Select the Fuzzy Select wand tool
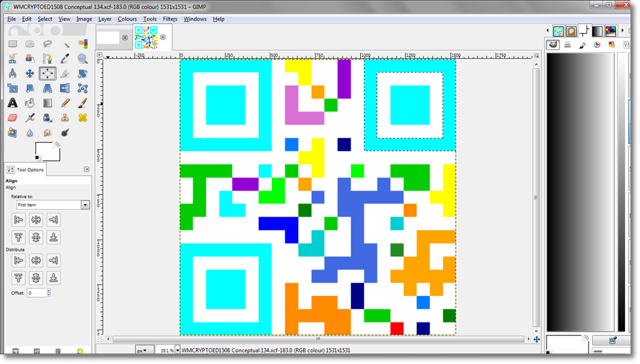 click(65, 44)
